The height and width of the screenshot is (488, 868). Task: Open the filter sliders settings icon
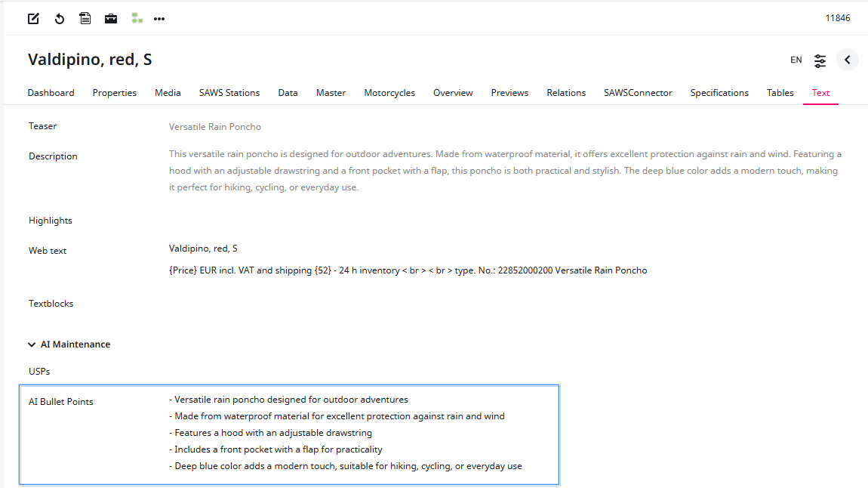pyautogui.click(x=820, y=60)
